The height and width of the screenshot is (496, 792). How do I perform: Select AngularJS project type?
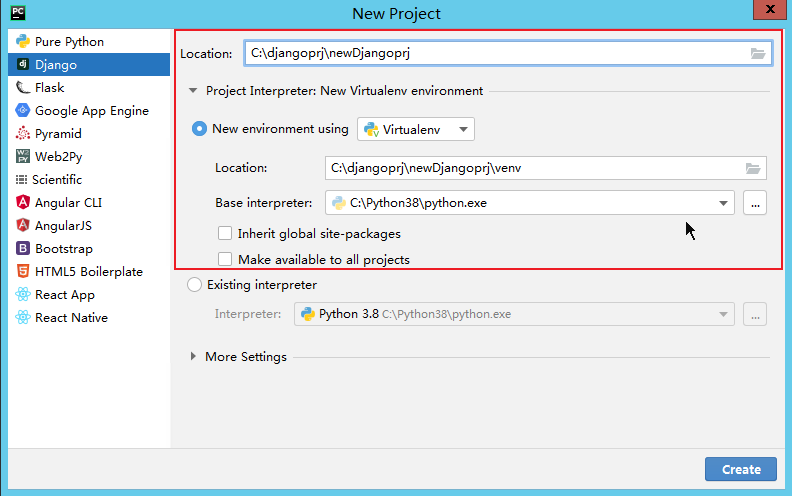coord(89,225)
